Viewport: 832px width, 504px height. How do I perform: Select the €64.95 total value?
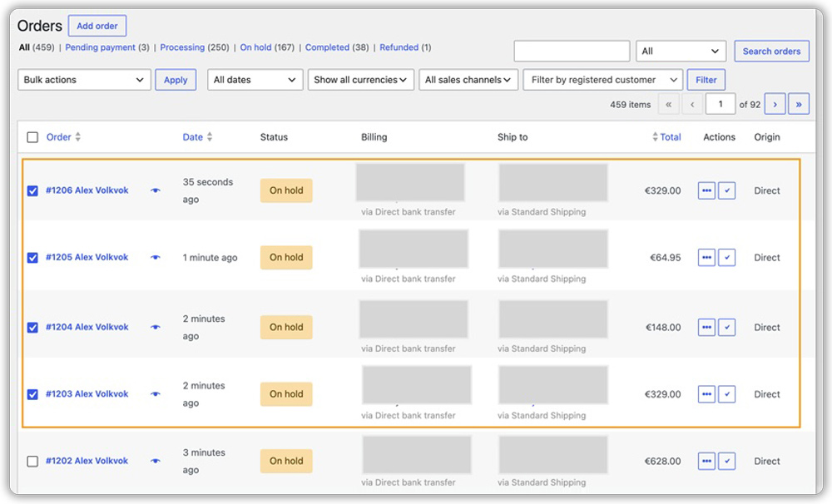666,258
